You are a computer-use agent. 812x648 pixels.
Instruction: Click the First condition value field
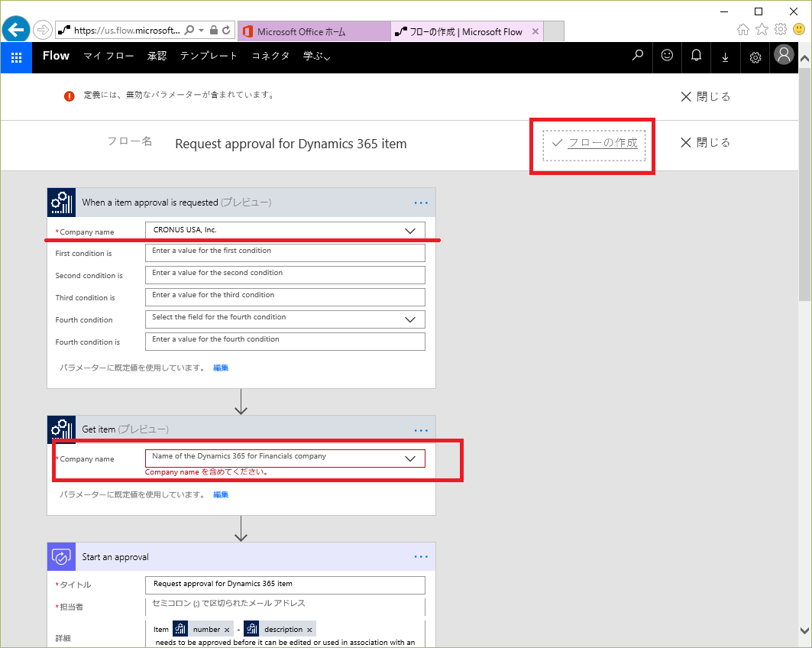tap(286, 253)
